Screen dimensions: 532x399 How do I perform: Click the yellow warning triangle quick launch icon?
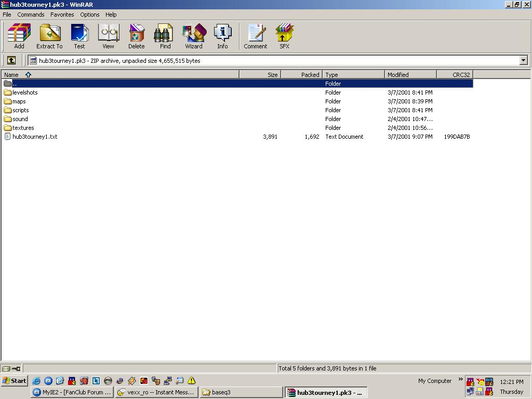coord(191,381)
